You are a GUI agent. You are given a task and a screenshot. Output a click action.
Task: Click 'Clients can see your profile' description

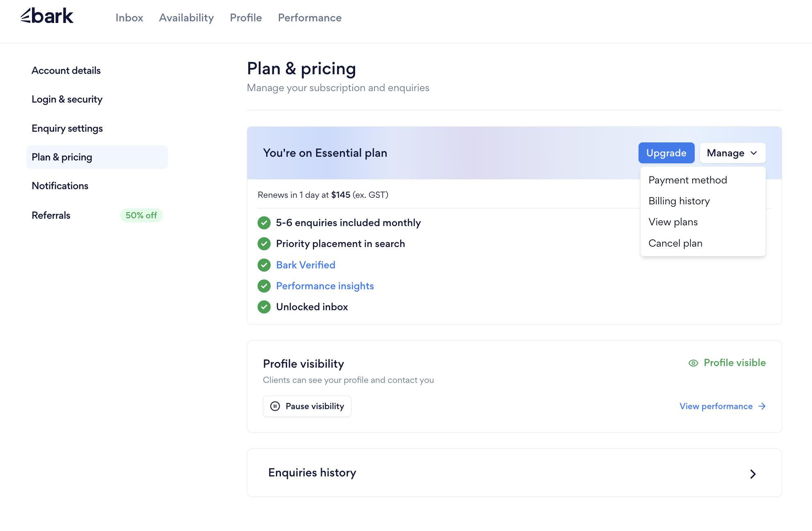tap(348, 380)
